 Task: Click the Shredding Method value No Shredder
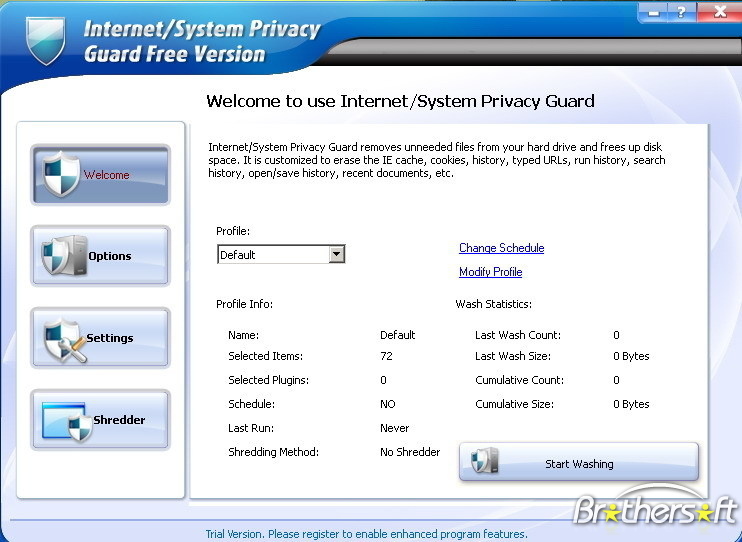[x=410, y=452]
